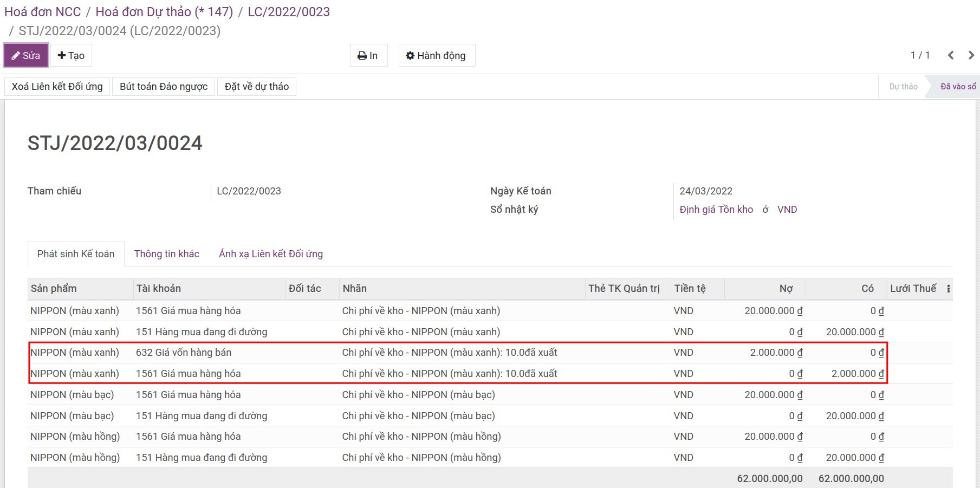This screenshot has width=980, height=488.
Task: Sort by Thẻ TK Quản trị header
Action: tap(628, 289)
